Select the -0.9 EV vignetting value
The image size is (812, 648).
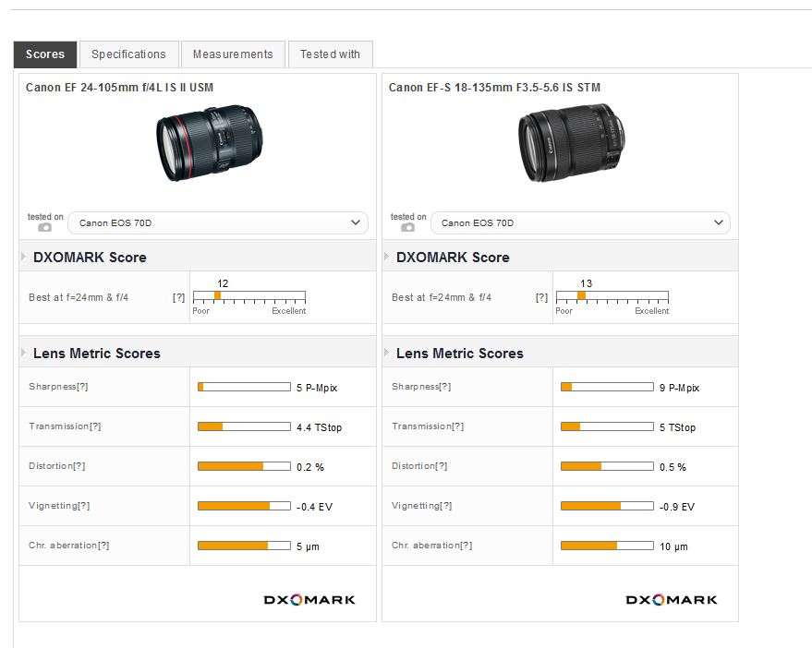pyautogui.click(x=677, y=507)
